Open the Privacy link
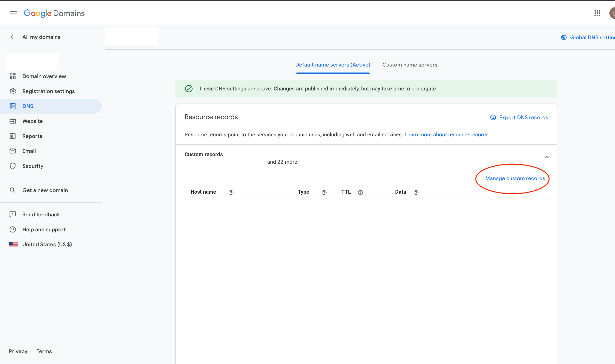Image resolution: width=615 pixels, height=364 pixels. pyautogui.click(x=18, y=351)
